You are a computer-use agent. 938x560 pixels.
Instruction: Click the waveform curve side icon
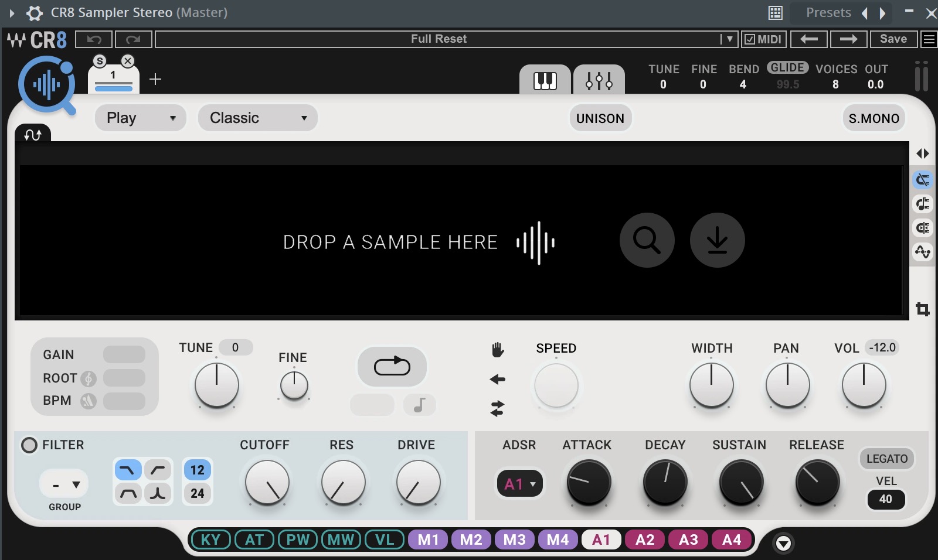(x=923, y=252)
